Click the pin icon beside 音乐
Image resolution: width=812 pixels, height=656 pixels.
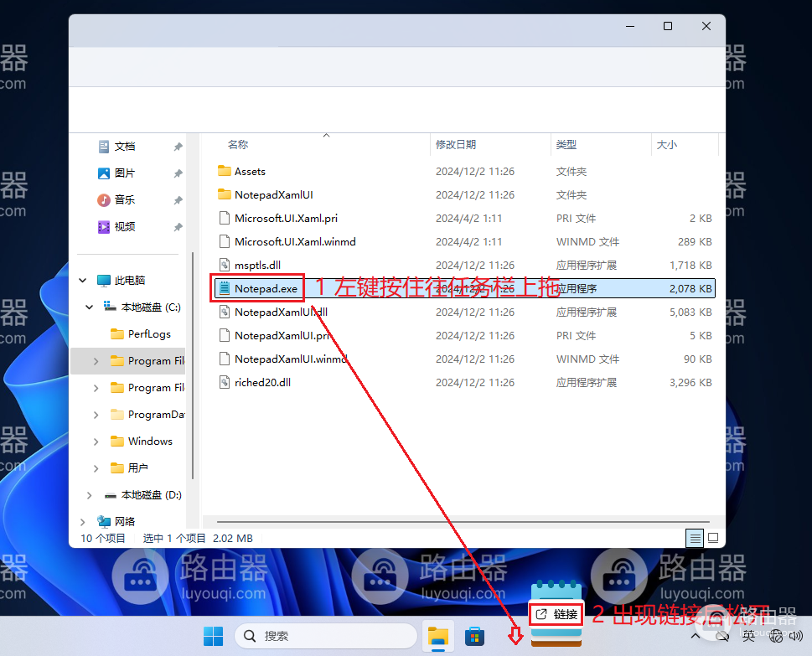[x=178, y=200]
